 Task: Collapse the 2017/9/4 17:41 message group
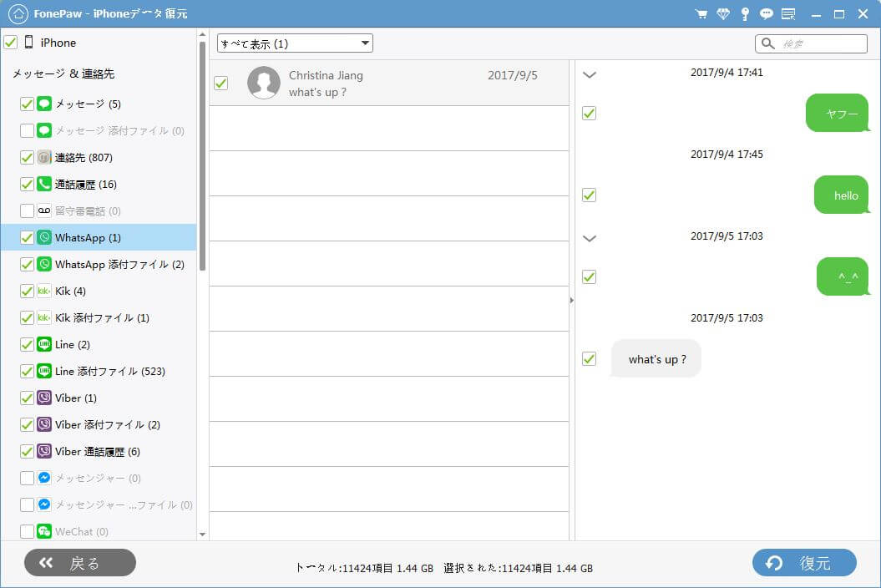point(590,75)
